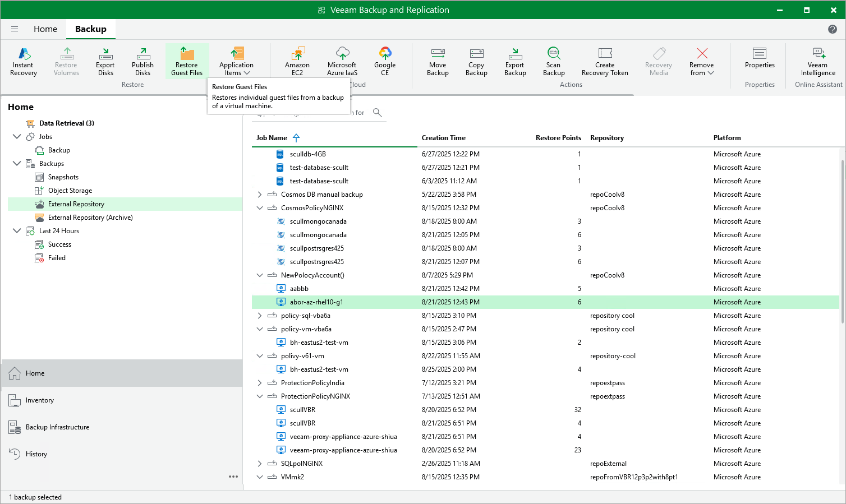Select the bh-eastus2-test-vm row under policy-vm-vba6a

point(545,343)
